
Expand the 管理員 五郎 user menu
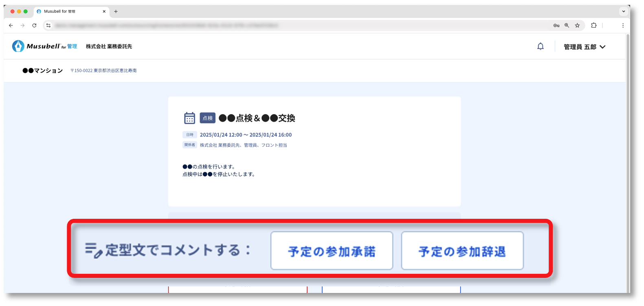pyautogui.click(x=584, y=47)
